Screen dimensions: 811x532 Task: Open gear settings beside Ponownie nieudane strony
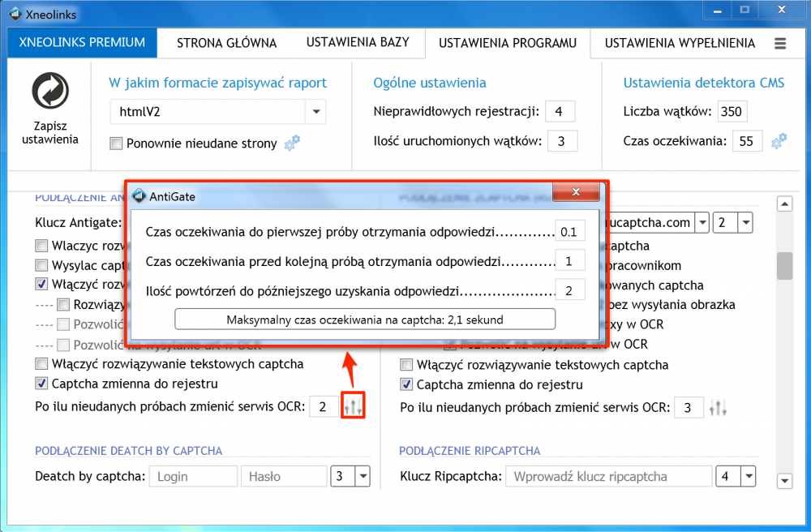(x=292, y=143)
